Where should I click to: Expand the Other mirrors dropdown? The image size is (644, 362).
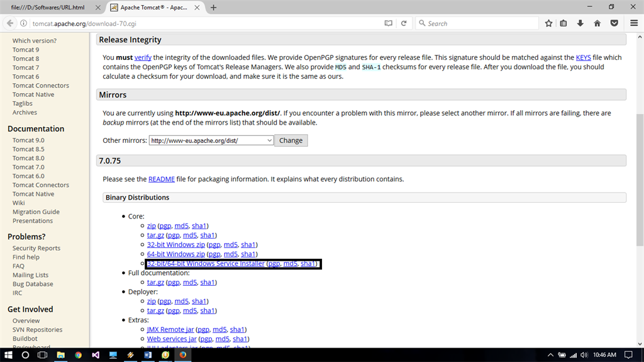[x=211, y=140]
